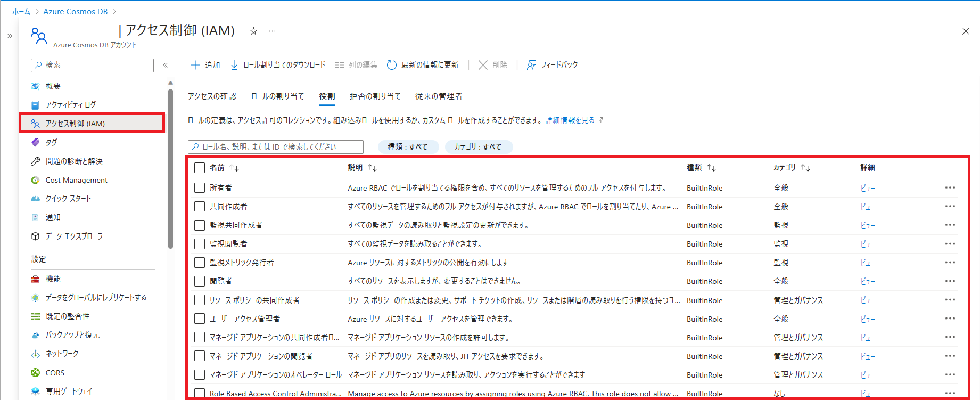The image size is (980, 400).
Task: Click ロール割り当てのダウンロード toolbar button
Action: click(x=278, y=65)
